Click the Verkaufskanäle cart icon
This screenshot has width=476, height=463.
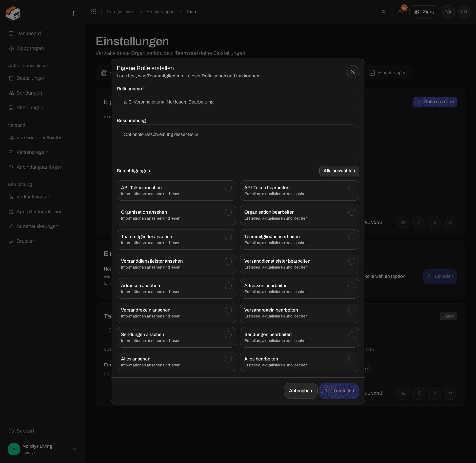[11, 197]
